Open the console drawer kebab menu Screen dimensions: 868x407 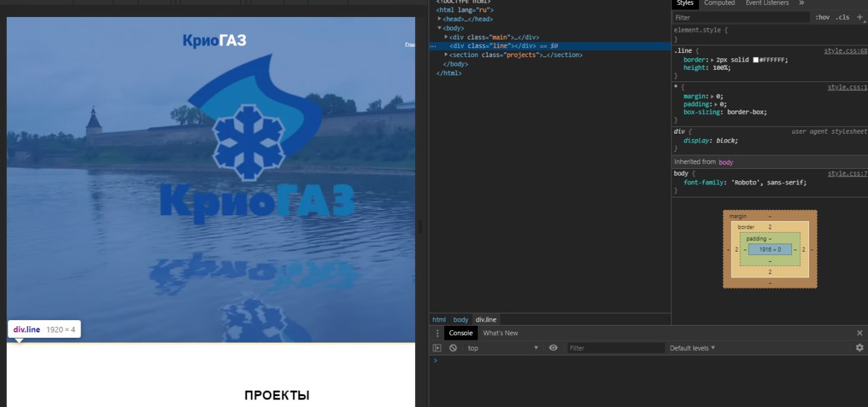tap(437, 333)
